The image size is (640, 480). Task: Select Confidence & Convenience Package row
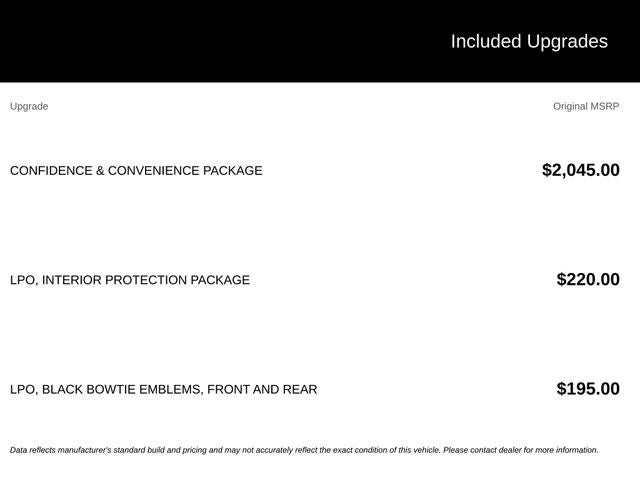click(315, 170)
